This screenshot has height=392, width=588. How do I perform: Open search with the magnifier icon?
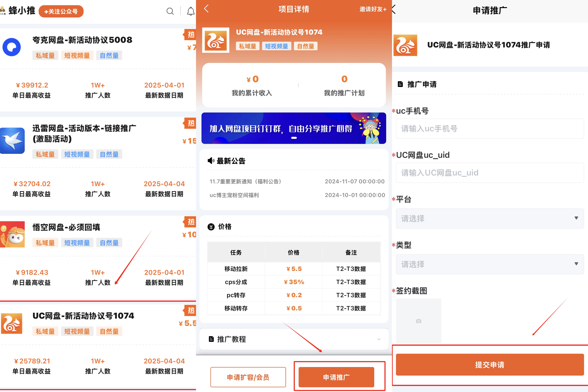tap(170, 11)
